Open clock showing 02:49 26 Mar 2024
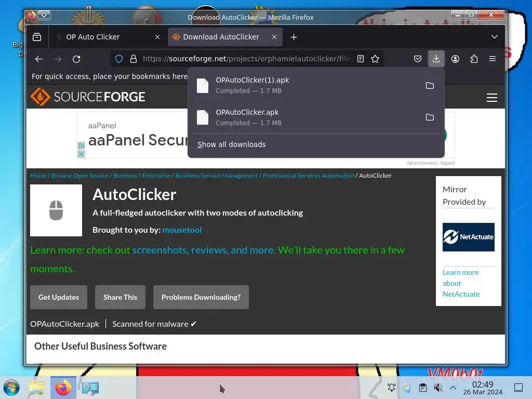 (483, 388)
